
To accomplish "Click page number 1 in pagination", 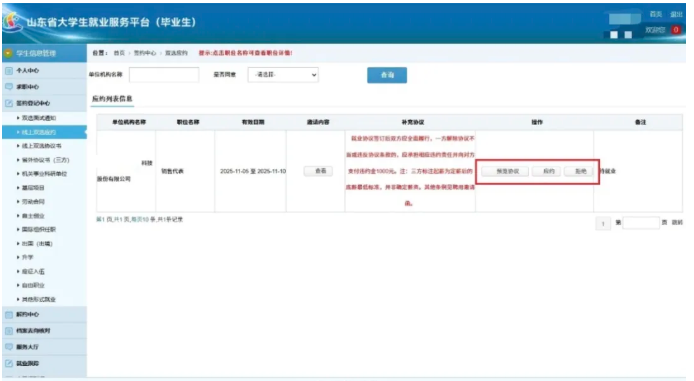I will (603, 223).
